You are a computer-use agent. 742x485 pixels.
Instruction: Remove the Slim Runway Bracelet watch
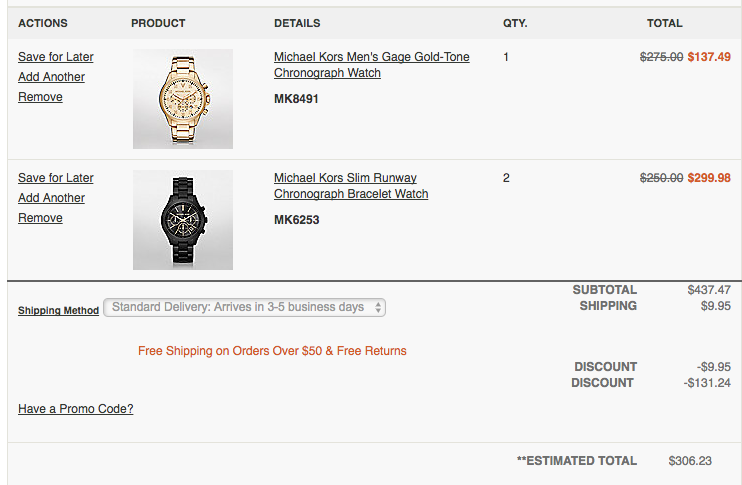(x=40, y=218)
